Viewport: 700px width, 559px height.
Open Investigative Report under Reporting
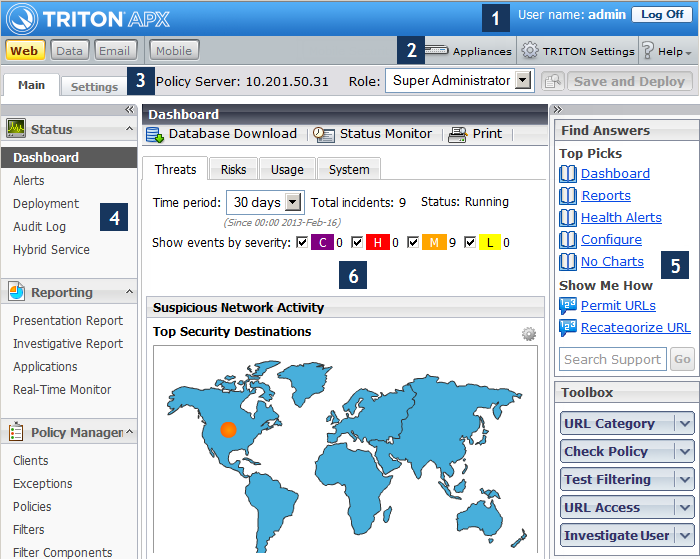[x=68, y=343]
